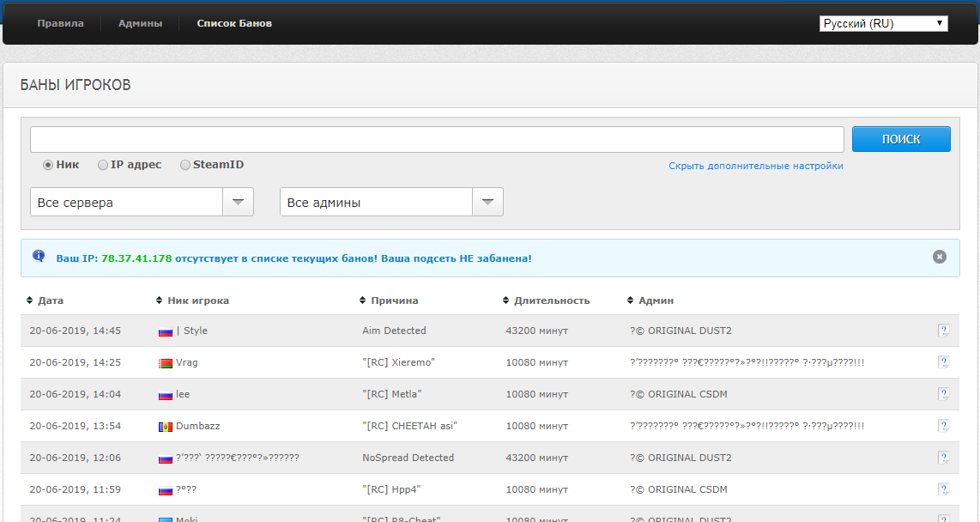The height and width of the screenshot is (522, 980).
Task: Open the Правила menu item
Action: point(60,23)
